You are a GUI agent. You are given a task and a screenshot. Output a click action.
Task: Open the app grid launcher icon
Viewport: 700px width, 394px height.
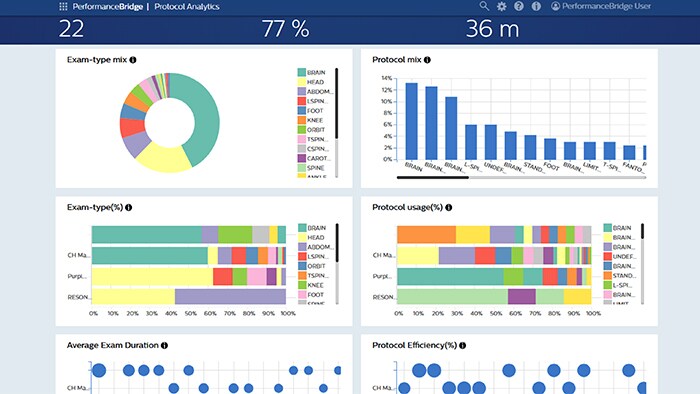point(63,7)
